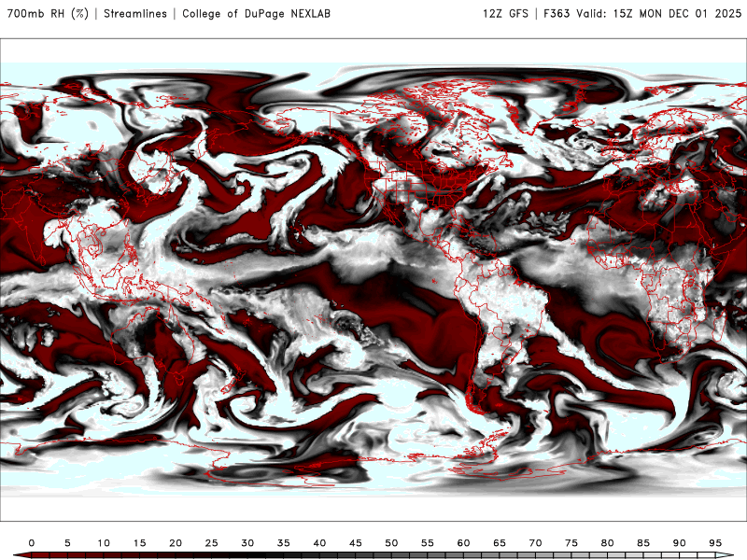The height and width of the screenshot is (560, 747).
Task: Click the 95 label on the color scale
Action: [715, 543]
